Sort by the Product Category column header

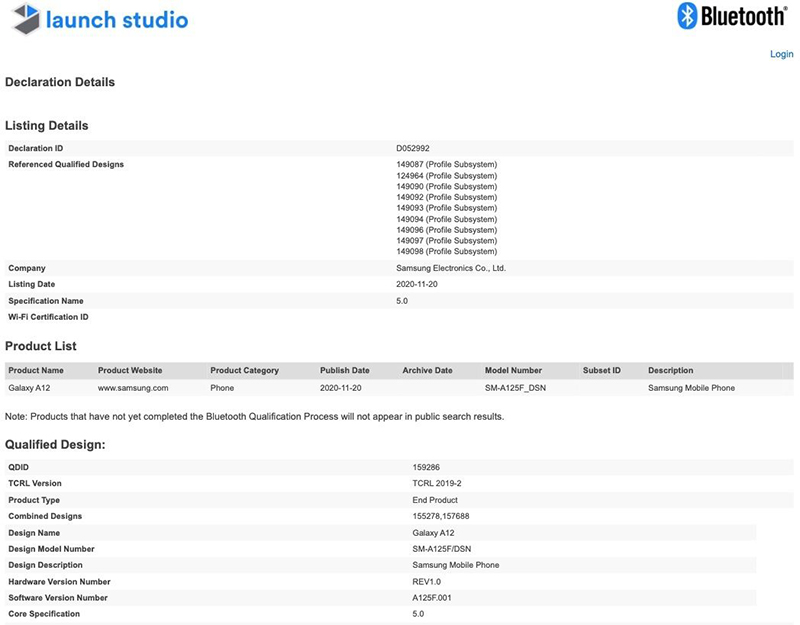tap(244, 370)
